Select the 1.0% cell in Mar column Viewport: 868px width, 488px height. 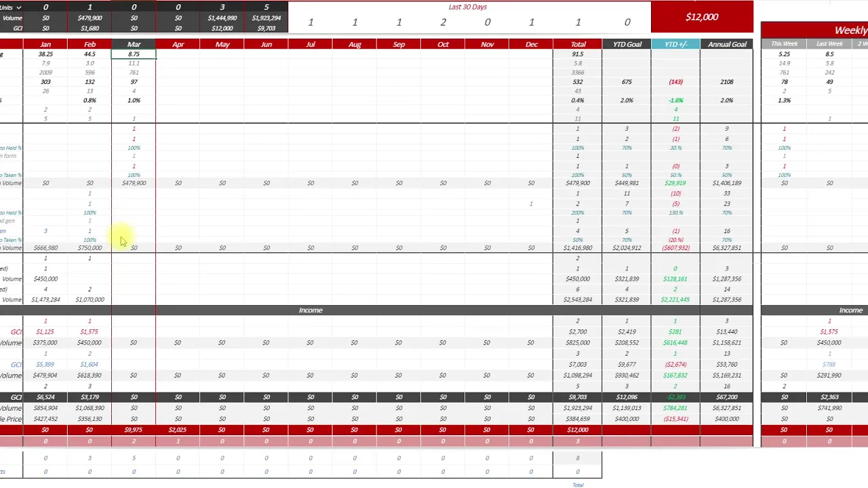[x=134, y=100]
